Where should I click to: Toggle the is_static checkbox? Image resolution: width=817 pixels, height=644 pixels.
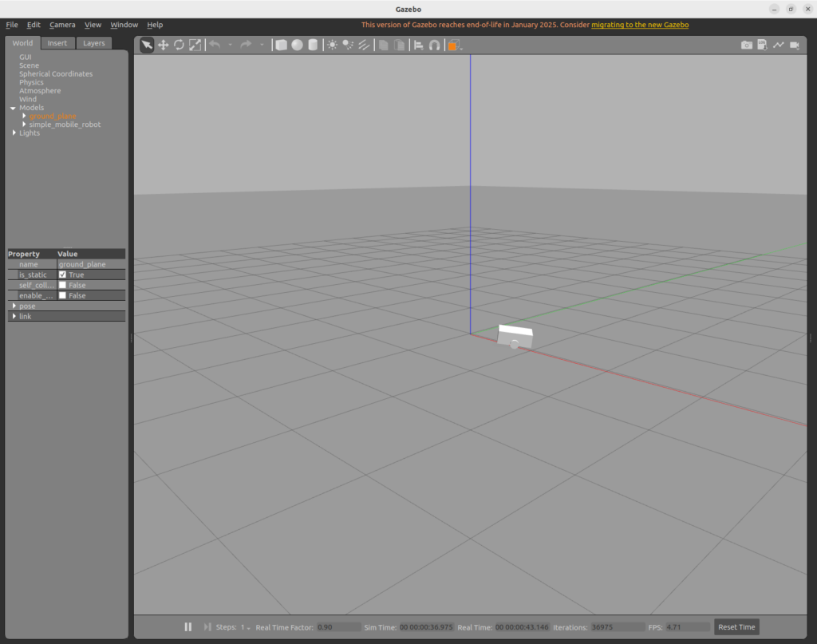point(62,275)
